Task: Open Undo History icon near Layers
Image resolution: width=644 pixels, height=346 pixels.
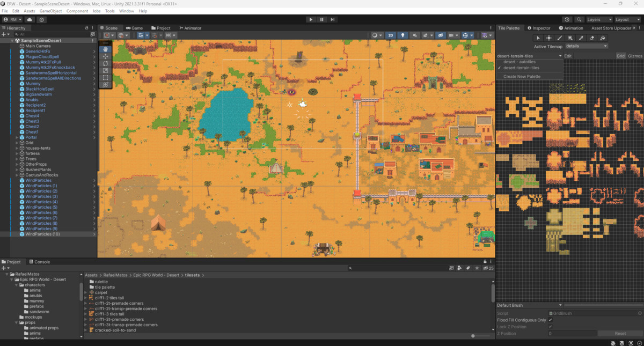Action: point(567,19)
